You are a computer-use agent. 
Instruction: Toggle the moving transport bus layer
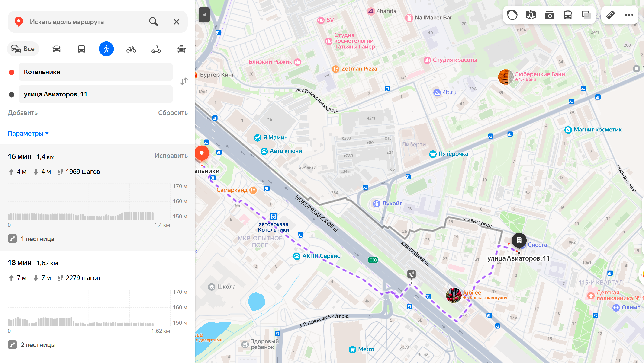[x=568, y=15]
